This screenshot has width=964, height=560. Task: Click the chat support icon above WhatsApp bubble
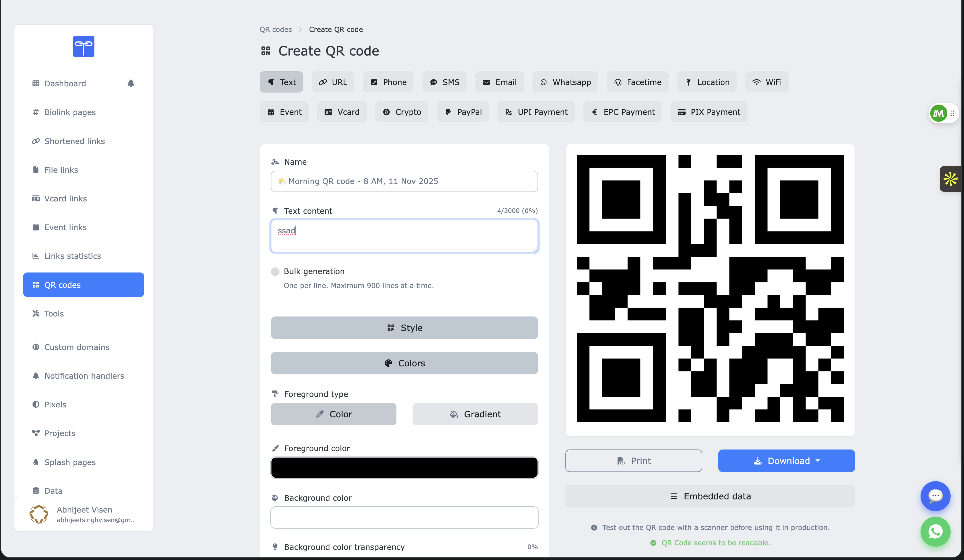(935, 496)
